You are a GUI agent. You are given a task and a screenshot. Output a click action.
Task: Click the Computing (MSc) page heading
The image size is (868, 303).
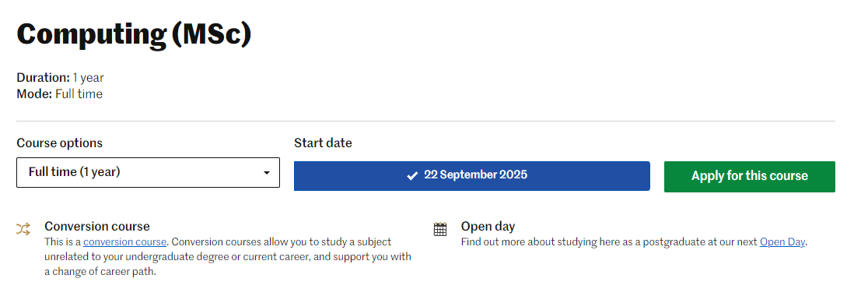point(134,34)
